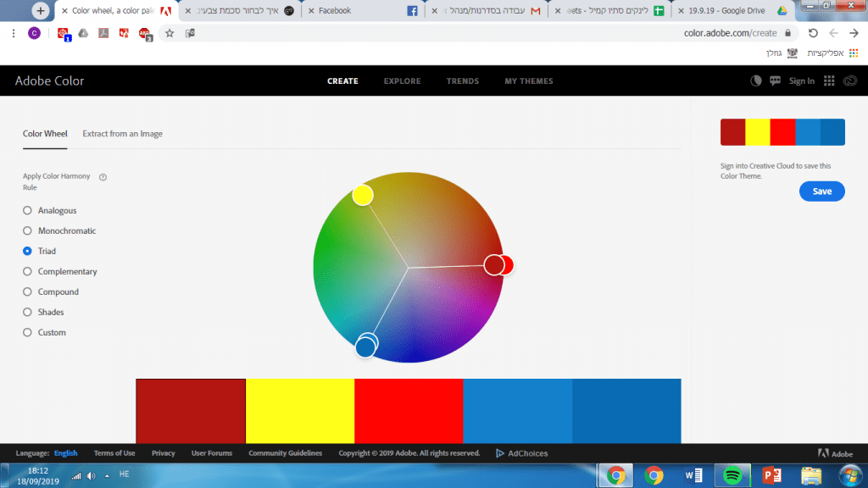Open the Adobe apps grid icon
Viewport: 868px width, 488px height.
[829, 80]
